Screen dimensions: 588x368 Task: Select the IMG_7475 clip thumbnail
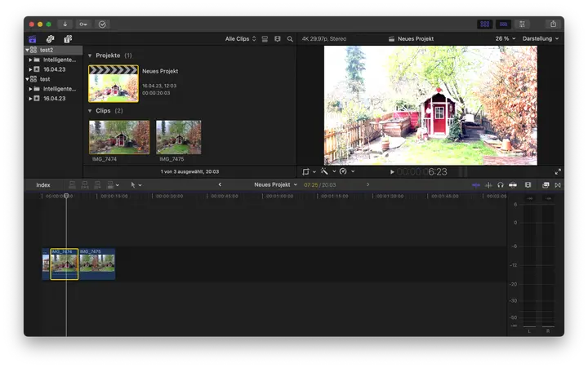178,137
